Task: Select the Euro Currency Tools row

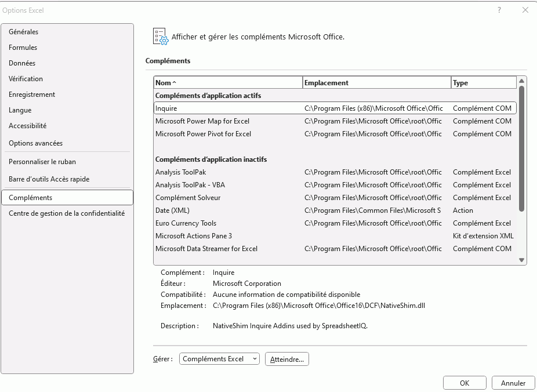Action: 335,223
